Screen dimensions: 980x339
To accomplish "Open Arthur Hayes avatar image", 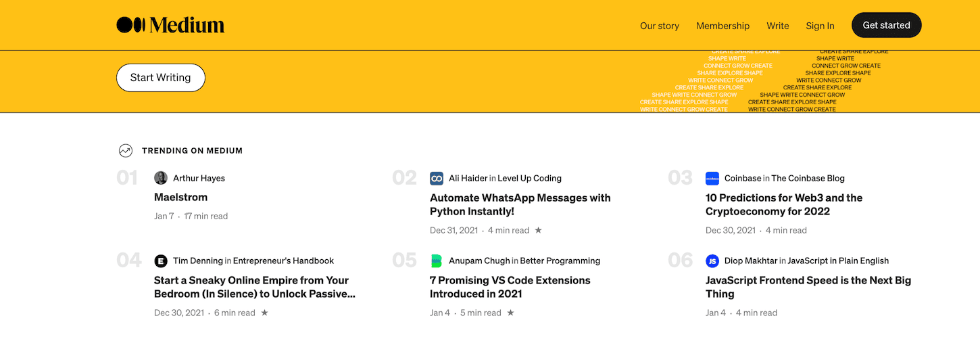I will 161,178.
